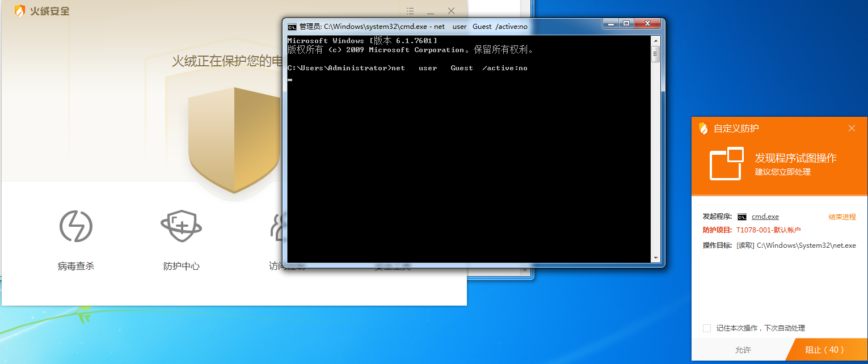Click the 结束进程 end process link
This screenshot has width=868, height=364.
(x=842, y=217)
